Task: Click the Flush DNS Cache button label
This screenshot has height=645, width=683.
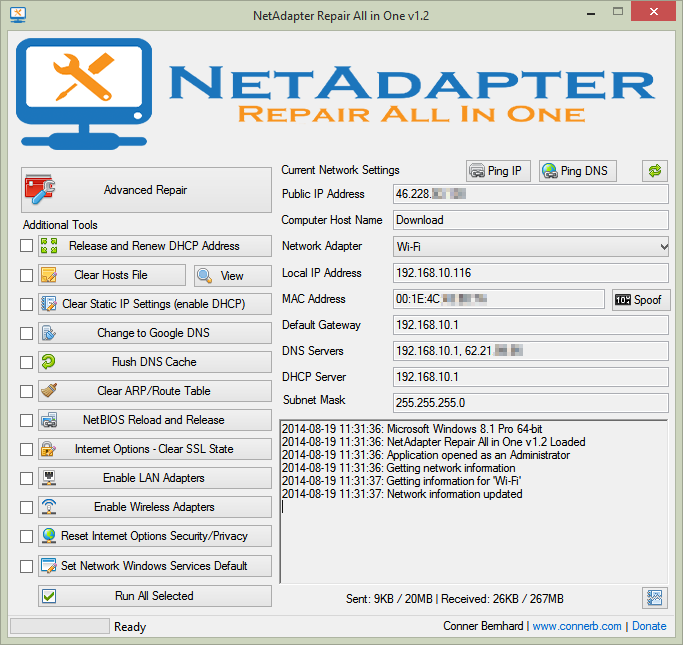Action: [154, 362]
